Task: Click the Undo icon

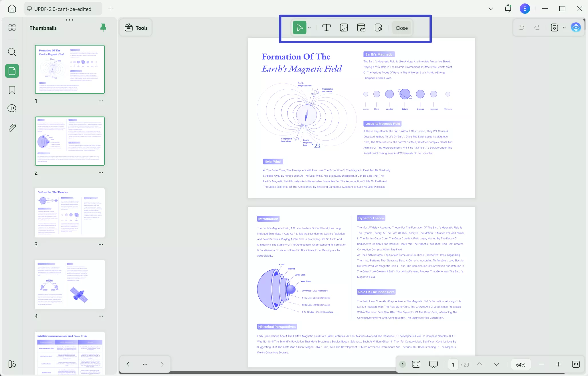Action: 521,27
